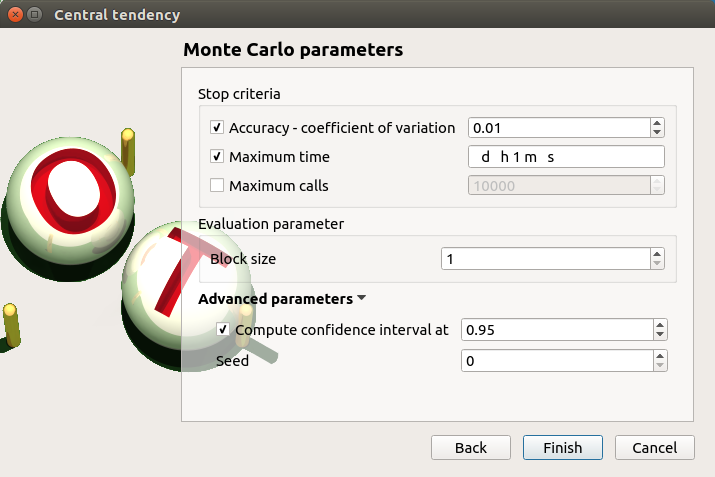715x477 pixels.
Task: Disable Accuracy coefficient of variation criterion
Action: pos(217,128)
